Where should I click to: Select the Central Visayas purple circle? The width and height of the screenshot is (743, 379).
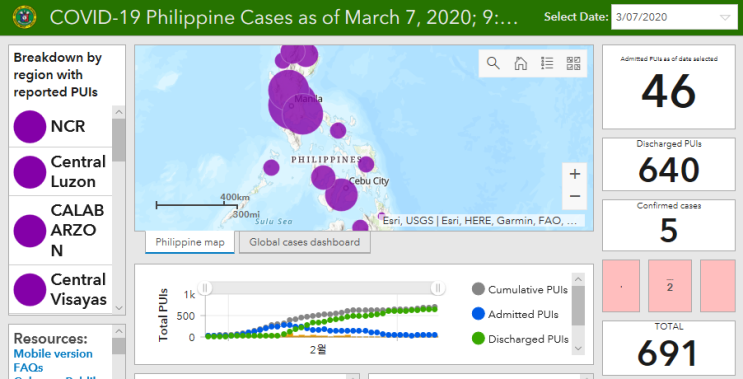click(x=30, y=289)
